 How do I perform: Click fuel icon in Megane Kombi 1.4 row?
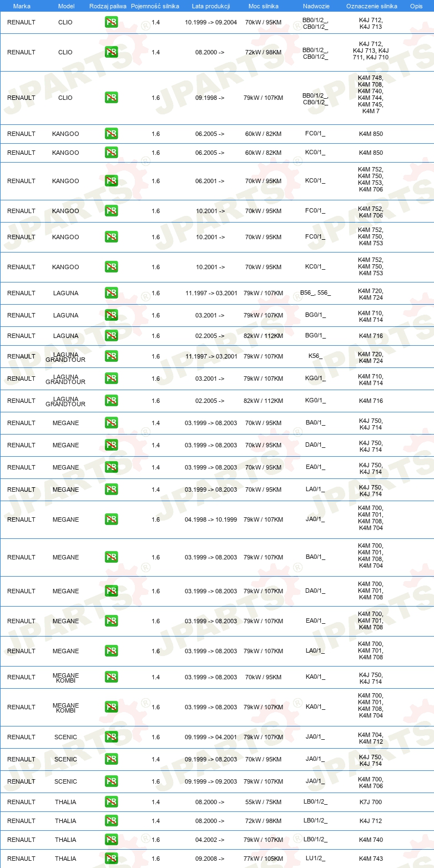111,677
